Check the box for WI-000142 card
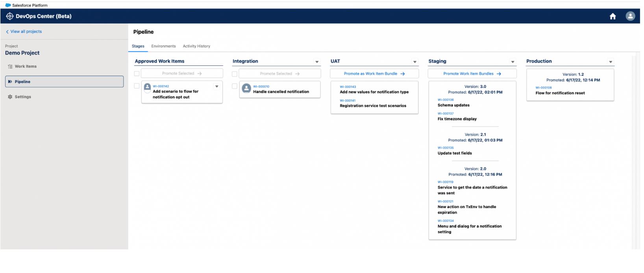The width and height of the screenshot is (644, 273). pos(137,86)
